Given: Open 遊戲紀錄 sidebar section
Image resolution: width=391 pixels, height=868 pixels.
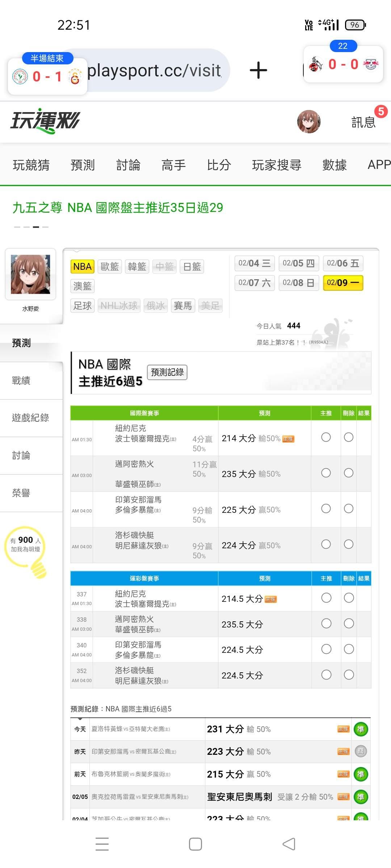Looking at the screenshot, I should tap(31, 418).
